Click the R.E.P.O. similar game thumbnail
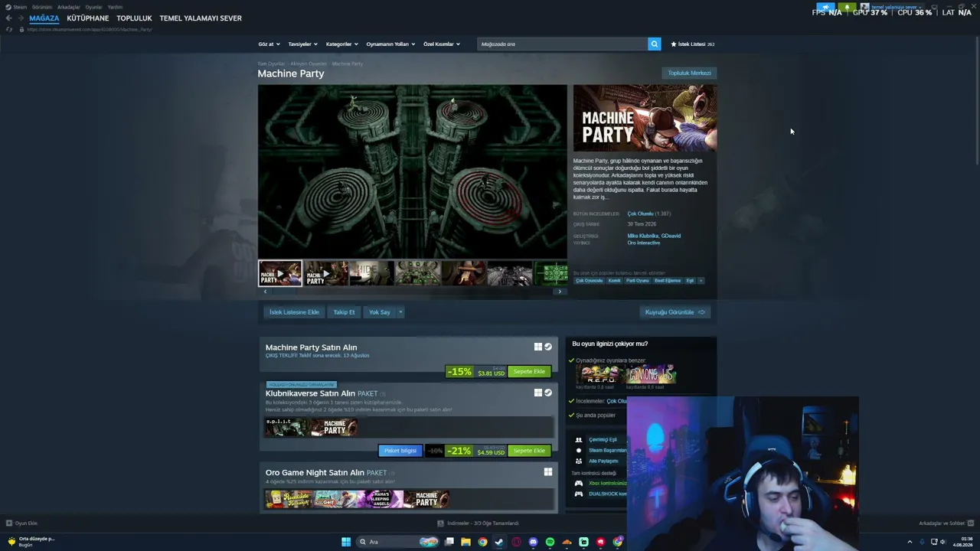Screen dimensions: 980x551 [599, 374]
